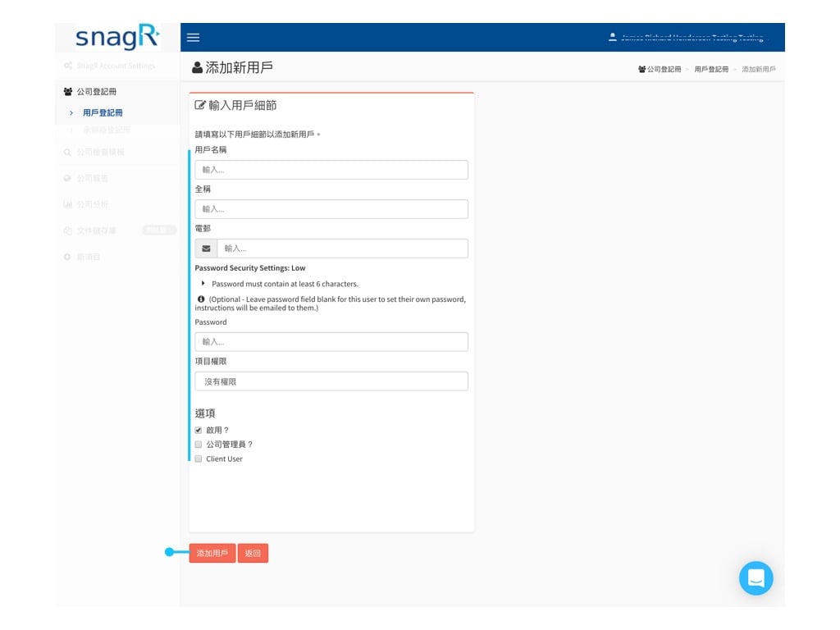Click the chevron beside 用戶登記冊
Image resolution: width=840 pixels, height=630 pixels.
(71, 112)
